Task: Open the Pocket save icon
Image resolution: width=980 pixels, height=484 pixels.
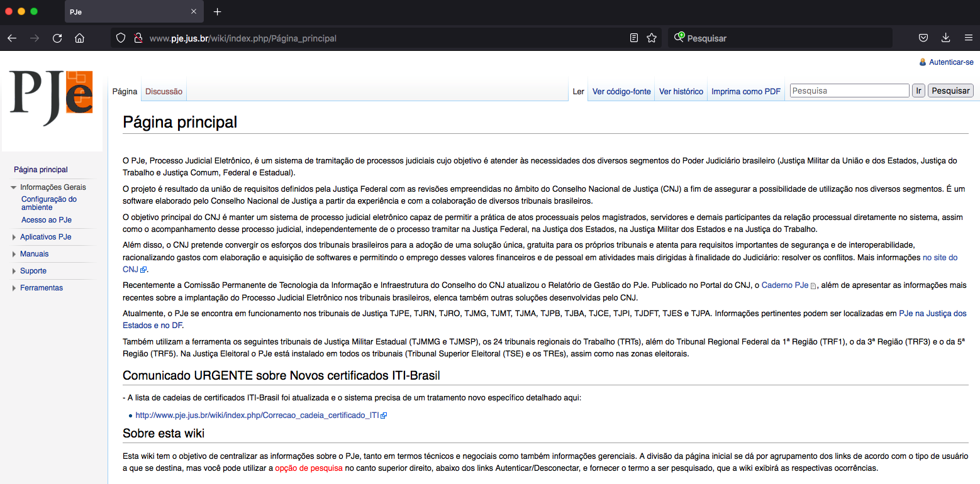Action: pos(923,38)
